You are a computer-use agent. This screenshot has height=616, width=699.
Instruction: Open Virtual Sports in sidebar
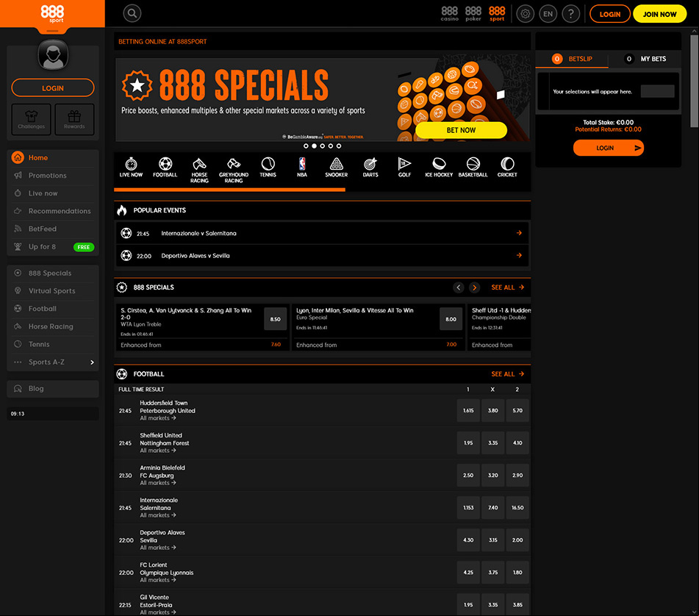point(53,290)
